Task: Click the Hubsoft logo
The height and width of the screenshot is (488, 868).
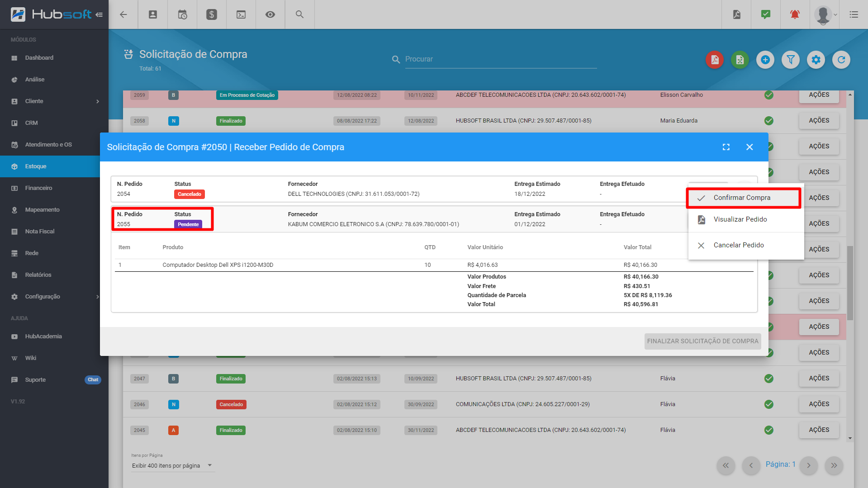Action: point(51,14)
